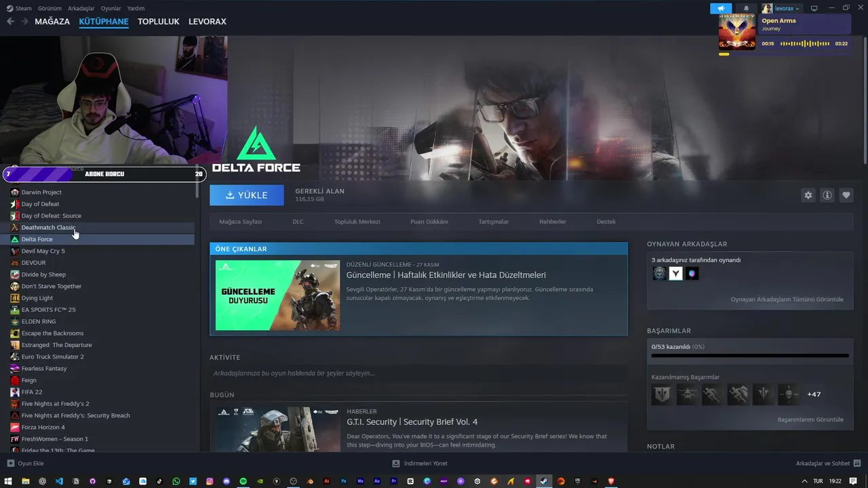Click the main page vertical scrollbar

pos(864,100)
